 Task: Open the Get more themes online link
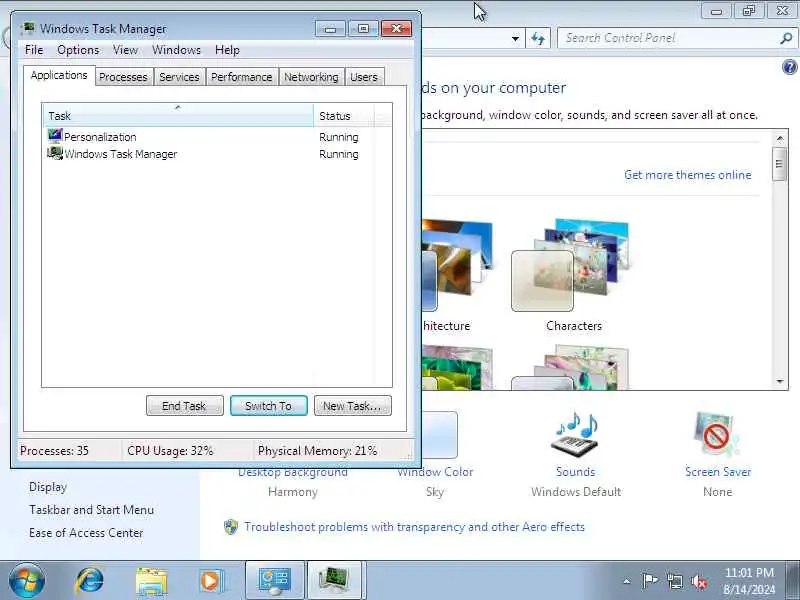pos(687,175)
